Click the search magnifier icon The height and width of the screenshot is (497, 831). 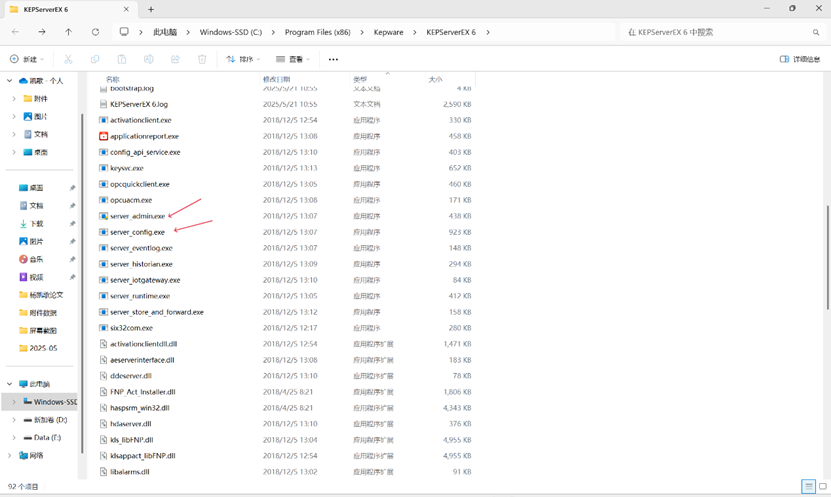point(816,32)
